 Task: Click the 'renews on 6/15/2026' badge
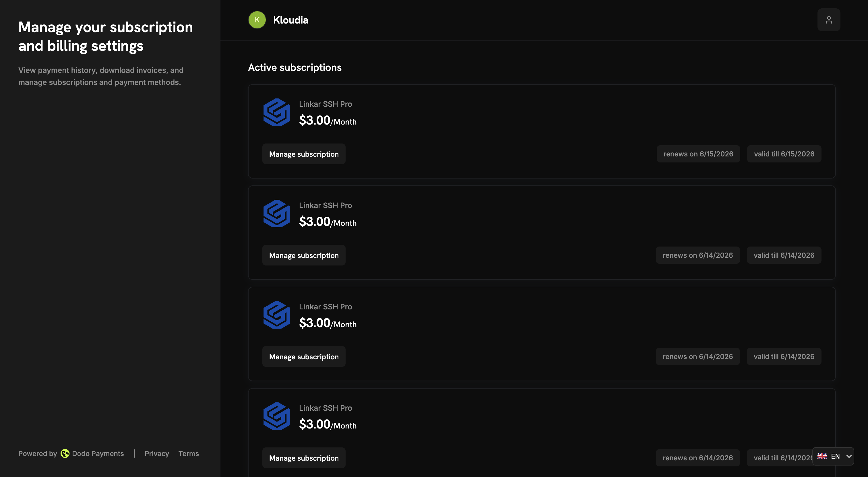pyautogui.click(x=698, y=154)
